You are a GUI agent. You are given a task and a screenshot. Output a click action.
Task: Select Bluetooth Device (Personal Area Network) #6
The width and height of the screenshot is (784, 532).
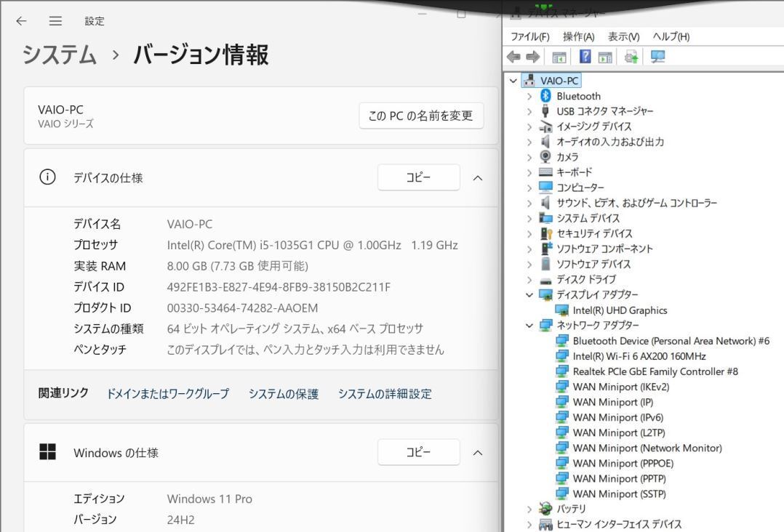click(x=671, y=341)
